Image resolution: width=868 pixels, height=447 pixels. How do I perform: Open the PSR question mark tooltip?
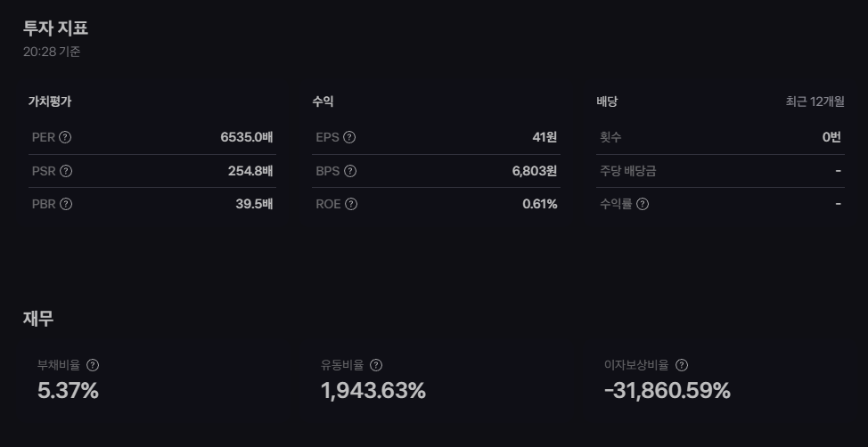point(66,171)
